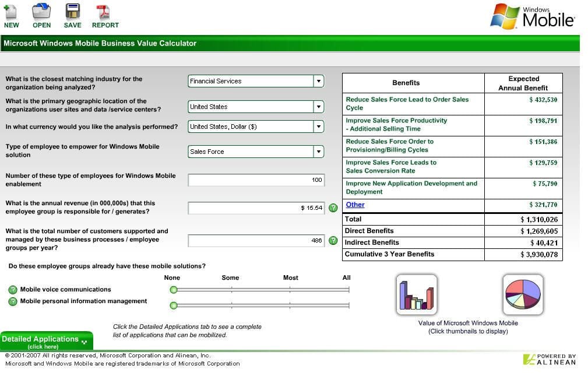Click the Total value $ 1,310,026
The width and height of the screenshot is (588, 376).
[x=539, y=220]
